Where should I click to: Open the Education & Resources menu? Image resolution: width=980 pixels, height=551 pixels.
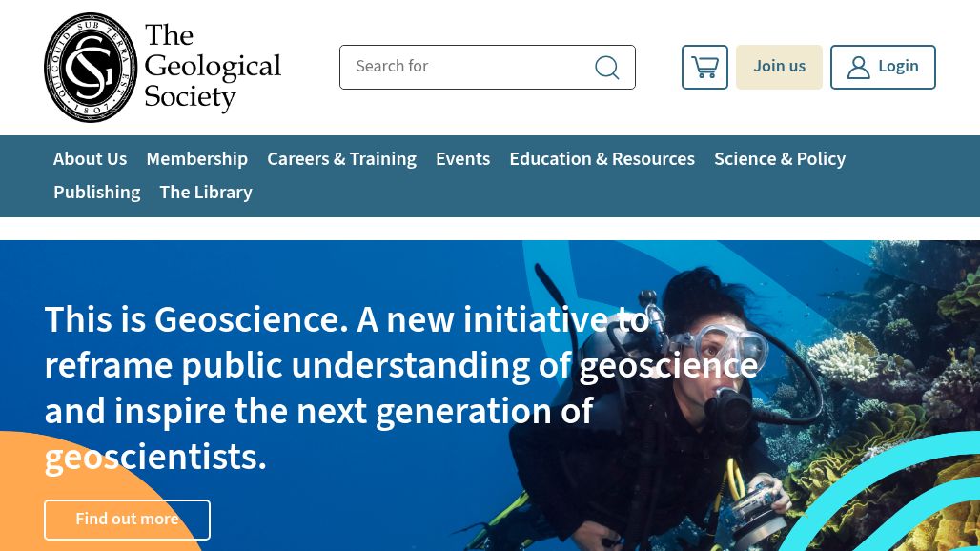click(602, 159)
